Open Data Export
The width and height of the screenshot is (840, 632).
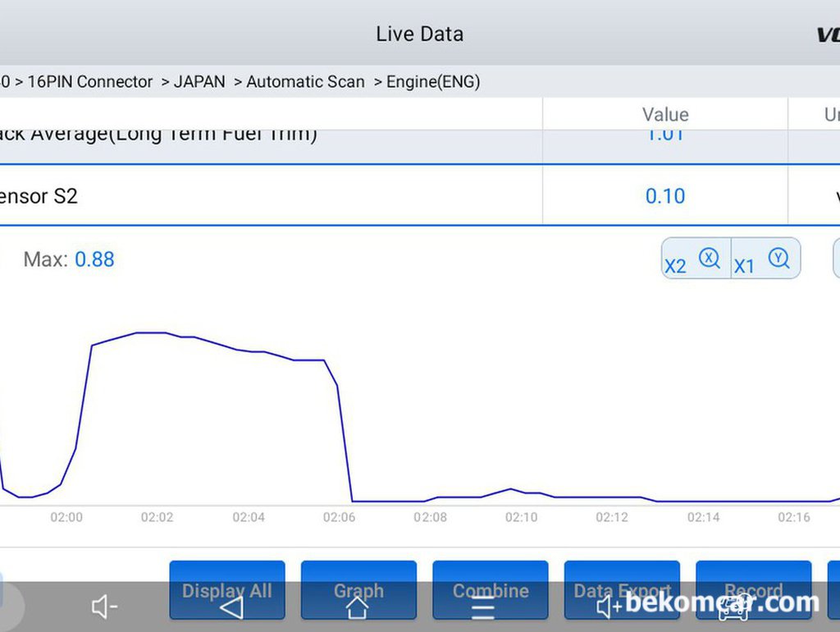(622, 589)
